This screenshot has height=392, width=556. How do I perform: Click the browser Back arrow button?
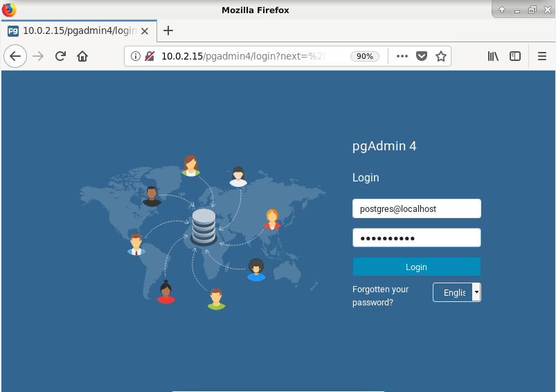(15, 56)
